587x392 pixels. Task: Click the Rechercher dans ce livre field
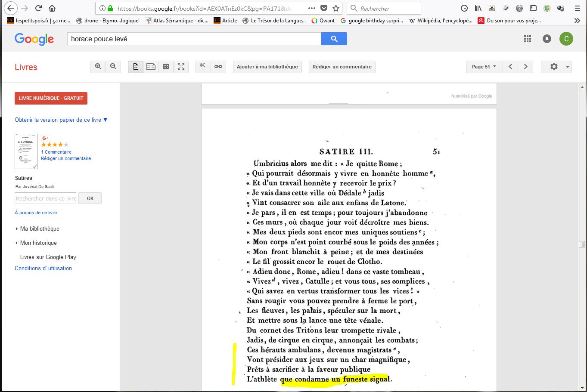pos(46,198)
